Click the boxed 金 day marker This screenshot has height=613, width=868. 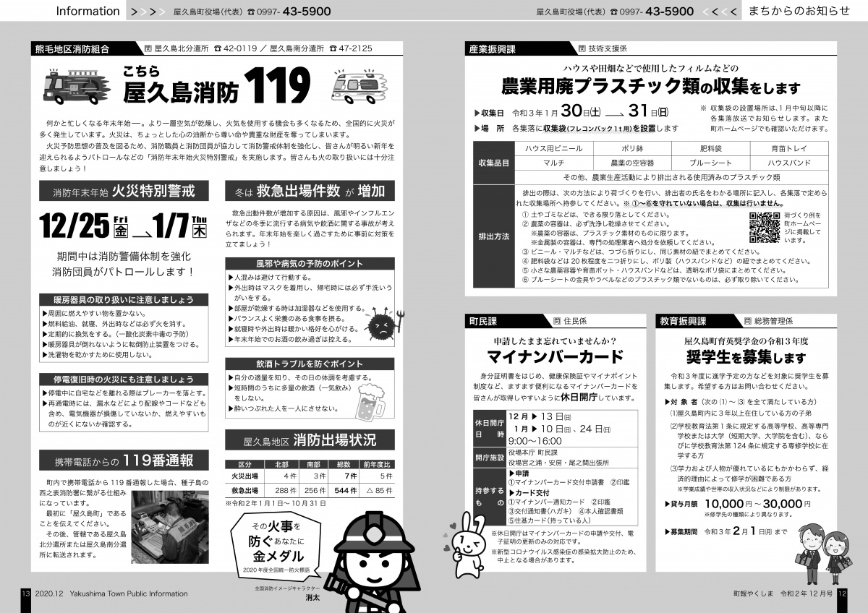(121, 231)
